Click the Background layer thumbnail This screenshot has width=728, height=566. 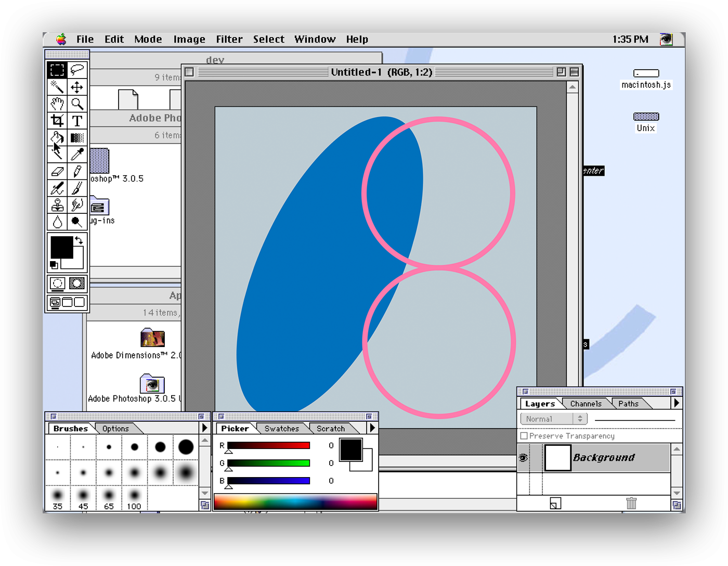point(557,458)
